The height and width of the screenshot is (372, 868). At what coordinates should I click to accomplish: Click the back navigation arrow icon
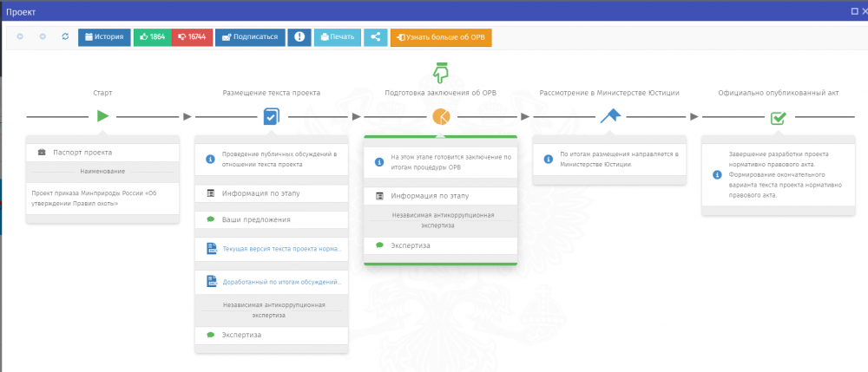click(21, 37)
